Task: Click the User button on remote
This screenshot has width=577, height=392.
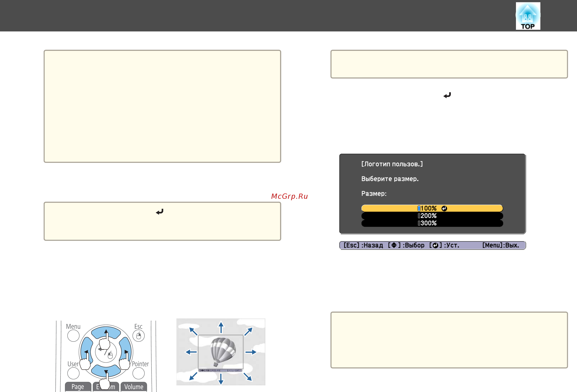Action: click(x=73, y=373)
